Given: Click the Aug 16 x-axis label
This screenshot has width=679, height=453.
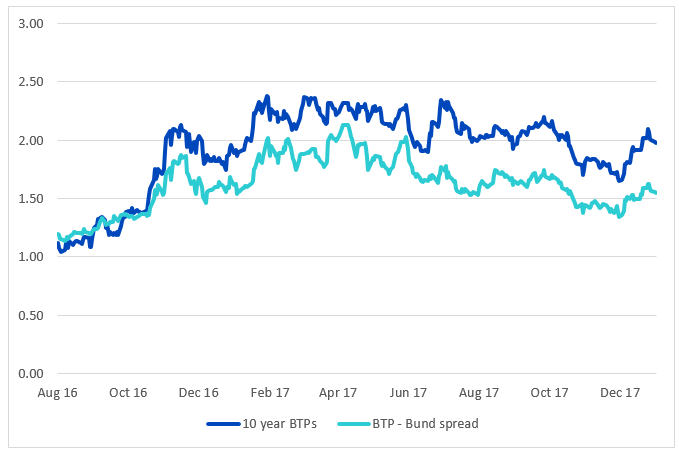Looking at the screenshot, I should point(58,393).
